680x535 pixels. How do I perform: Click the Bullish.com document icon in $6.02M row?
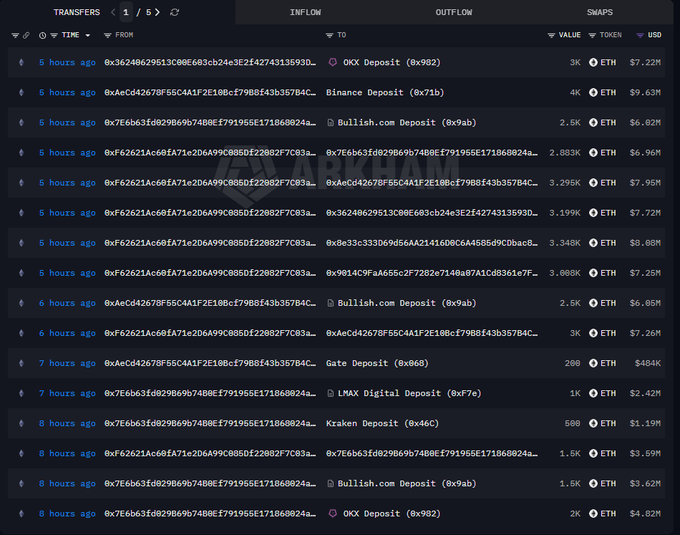coord(330,123)
